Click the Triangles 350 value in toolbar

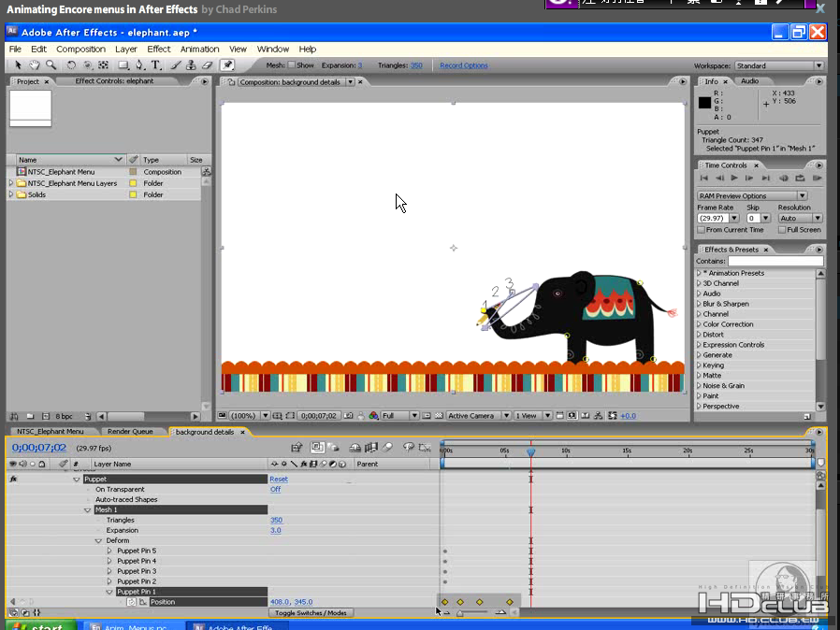point(416,65)
